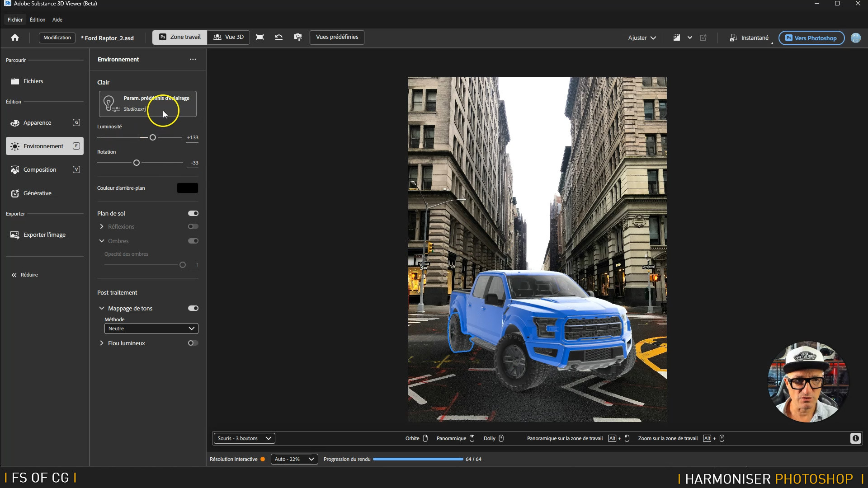
Task: Expand the Réflexions section
Action: 102,226
